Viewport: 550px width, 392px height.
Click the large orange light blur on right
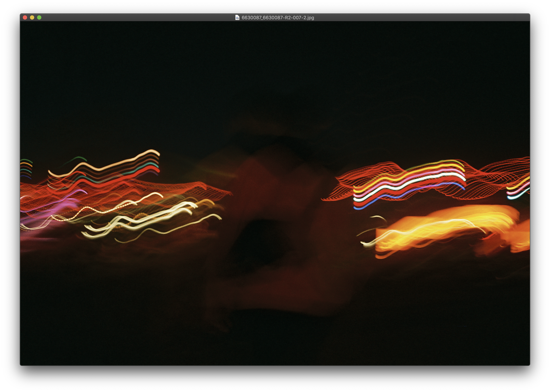pyautogui.click(x=447, y=228)
